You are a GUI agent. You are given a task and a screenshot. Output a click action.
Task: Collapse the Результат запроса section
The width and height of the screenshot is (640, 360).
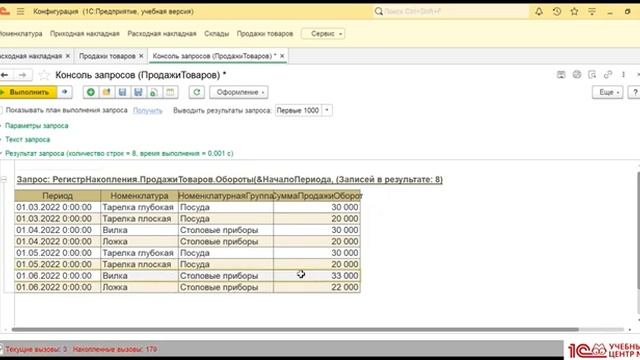(119, 153)
